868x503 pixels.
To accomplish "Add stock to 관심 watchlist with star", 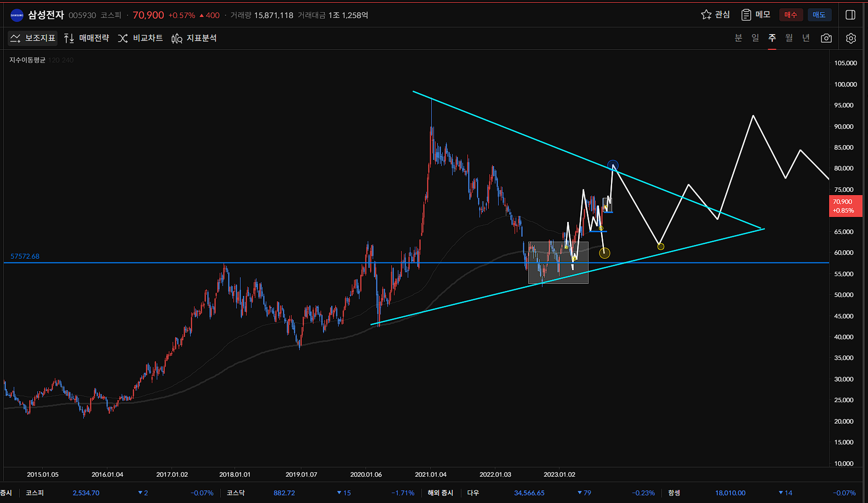I will (715, 15).
